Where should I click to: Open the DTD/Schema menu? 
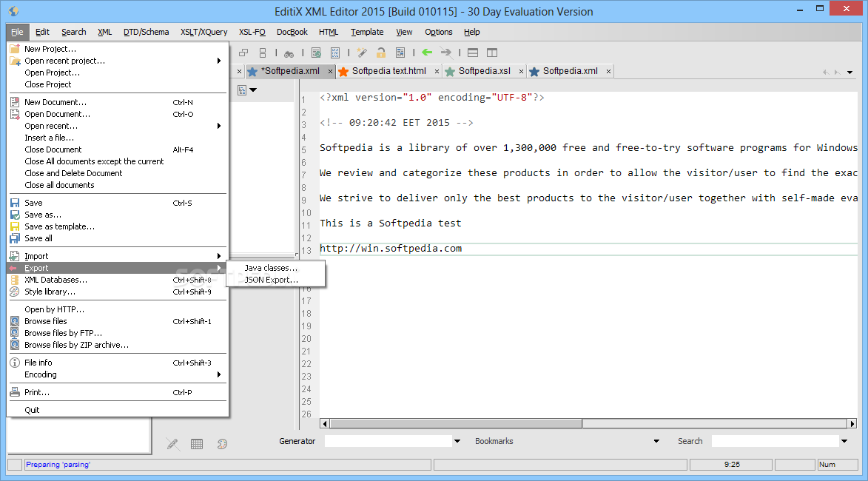[x=146, y=32]
